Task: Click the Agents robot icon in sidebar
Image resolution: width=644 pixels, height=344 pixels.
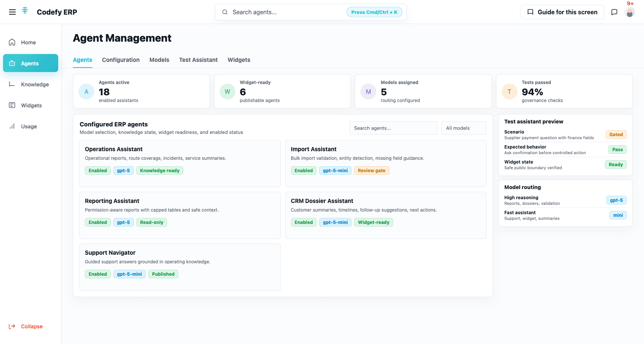Action: pyautogui.click(x=12, y=63)
